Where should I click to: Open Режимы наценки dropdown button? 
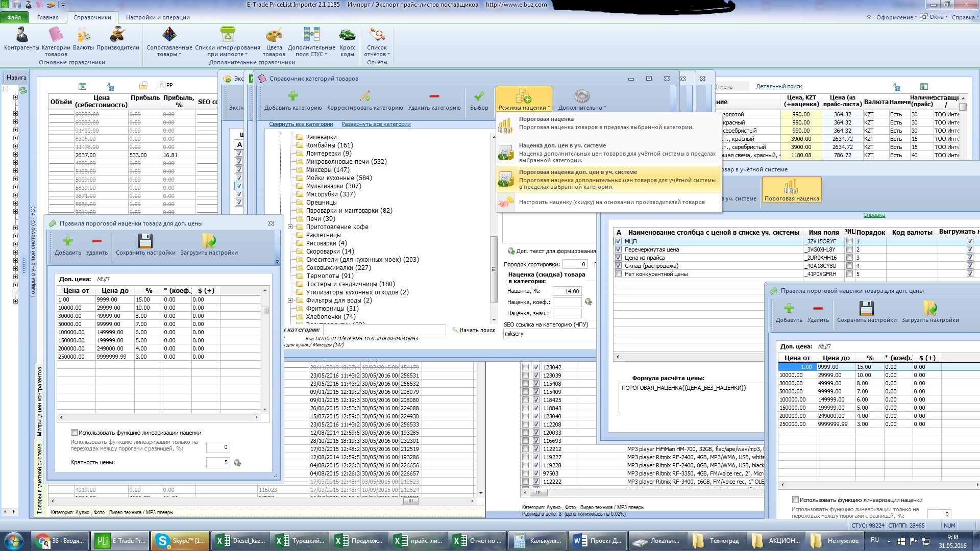[x=524, y=99]
